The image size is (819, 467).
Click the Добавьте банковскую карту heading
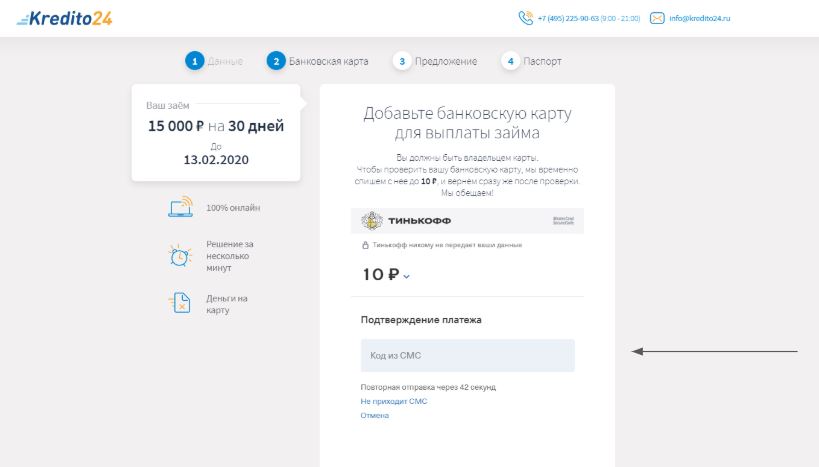(467, 123)
